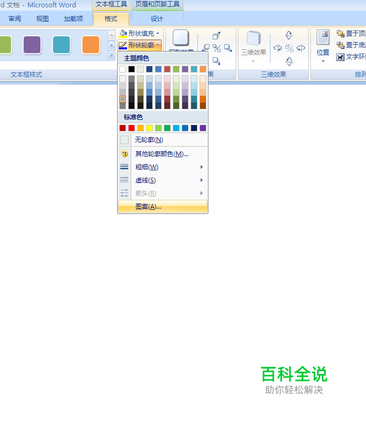The image size is (366, 425).
Task: Click the send to back icon
Action: [340, 45]
